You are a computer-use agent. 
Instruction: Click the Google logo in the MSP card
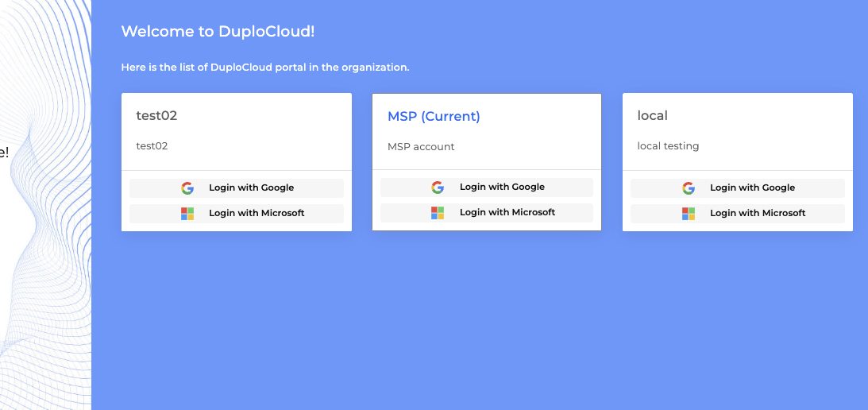point(438,188)
